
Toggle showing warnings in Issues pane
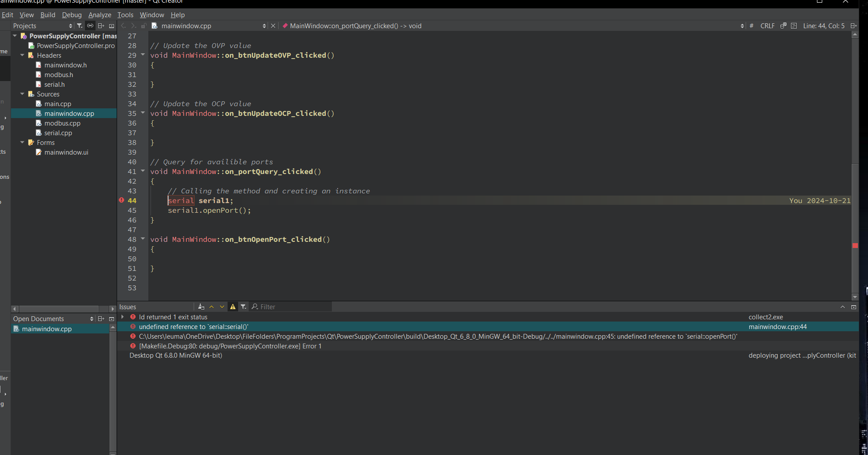coord(233,307)
